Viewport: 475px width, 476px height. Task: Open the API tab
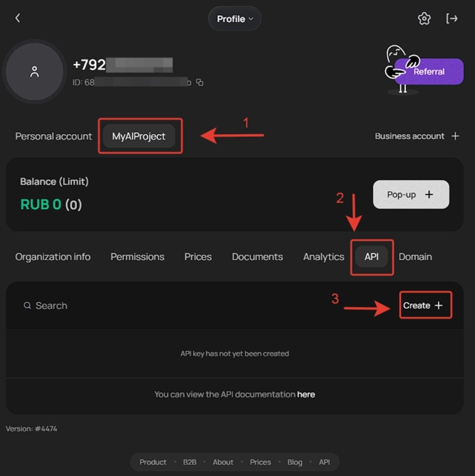(x=372, y=257)
